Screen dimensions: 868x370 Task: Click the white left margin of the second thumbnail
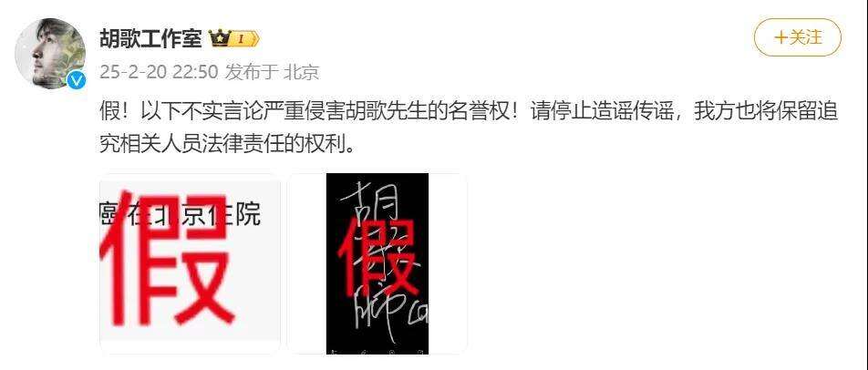[x=306, y=263]
